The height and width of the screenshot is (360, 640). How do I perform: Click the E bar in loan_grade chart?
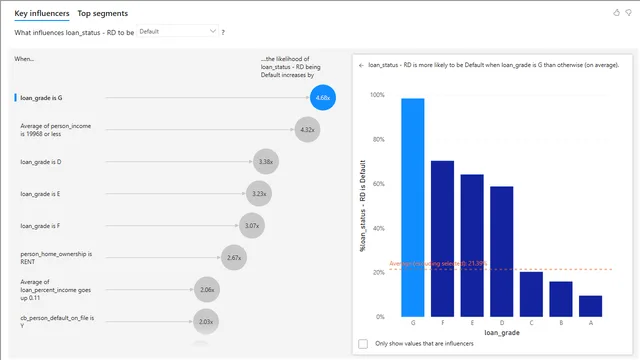click(472, 246)
